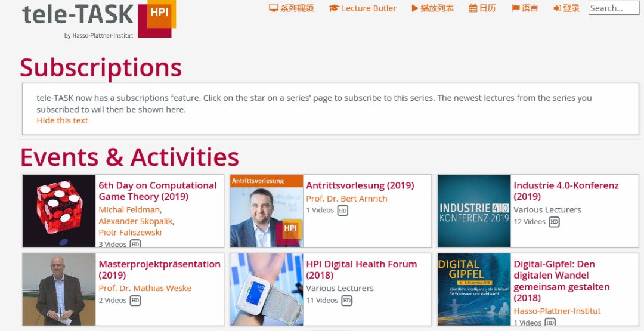Click the HD badge in the Computational Game Theory card
The image size is (644, 331).
coord(135,243)
